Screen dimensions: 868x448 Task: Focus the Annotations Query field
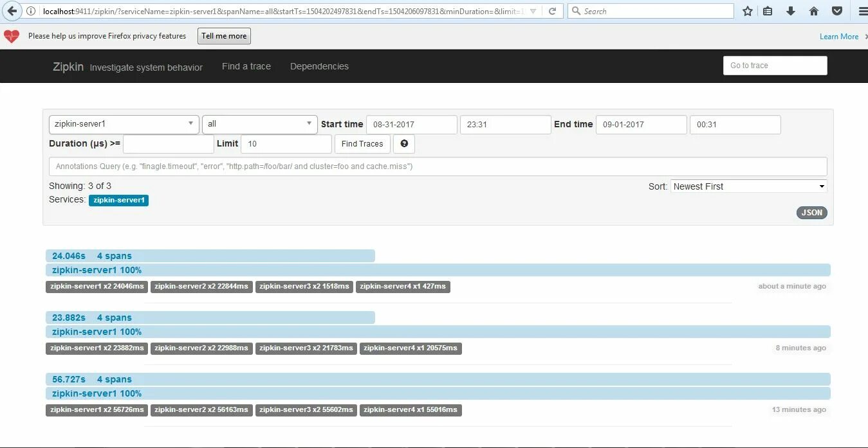point(438,166)
